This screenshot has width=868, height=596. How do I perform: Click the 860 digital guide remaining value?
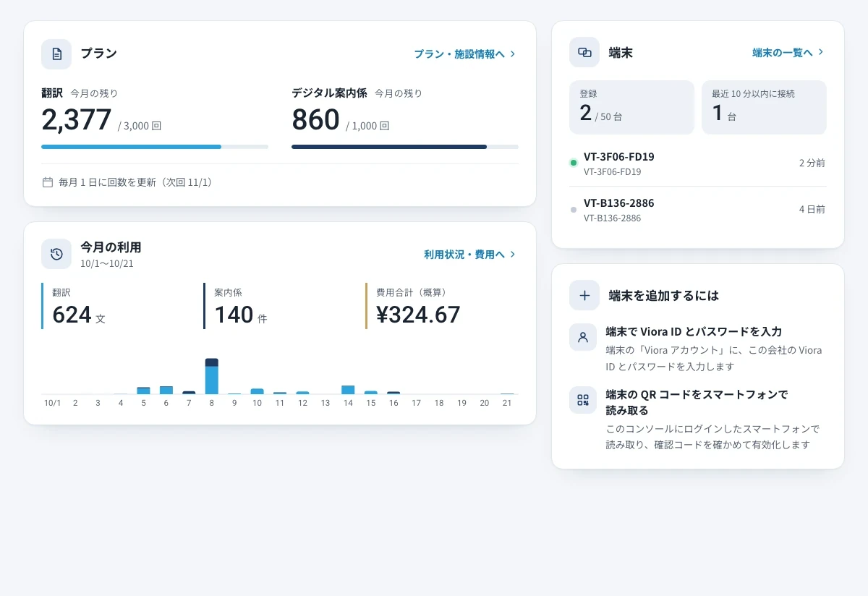click(x=315, y=120)
